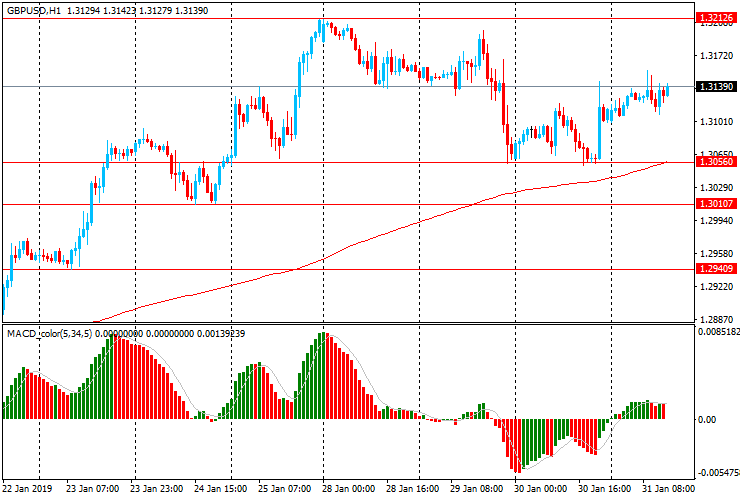Click the 25 Jan 07:00 time label

(x=284, y=489)
